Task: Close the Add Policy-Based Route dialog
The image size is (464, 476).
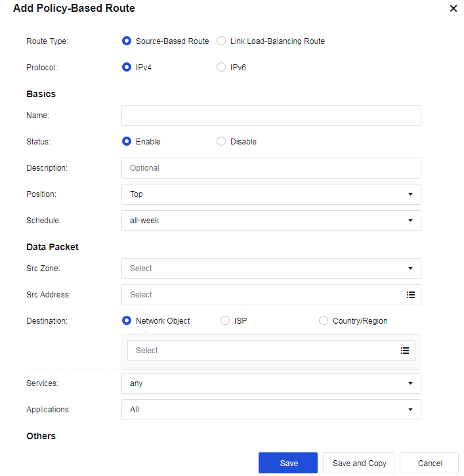Action: tap(453, 9)
